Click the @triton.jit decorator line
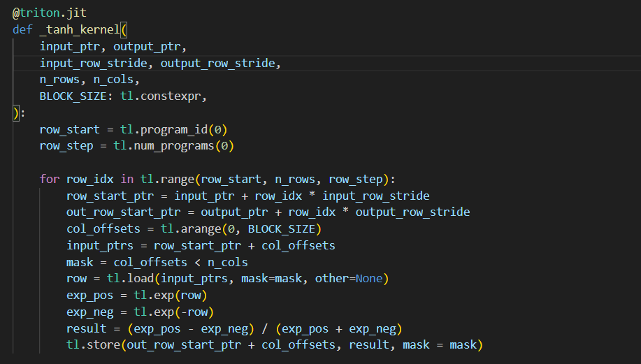This screenshot has height=364, width=641. (x=50, y=13)
